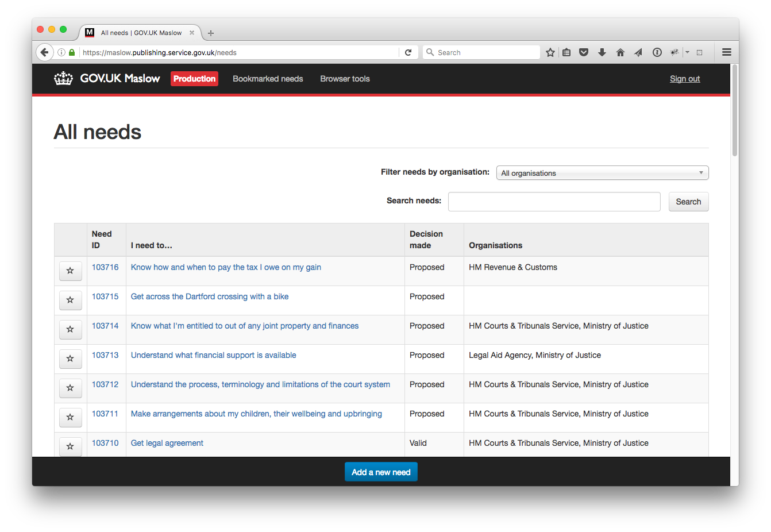Open 'Understand the process, terminology and limitations' need
This screenshot has width=771, height=532.
click(260, 384)
